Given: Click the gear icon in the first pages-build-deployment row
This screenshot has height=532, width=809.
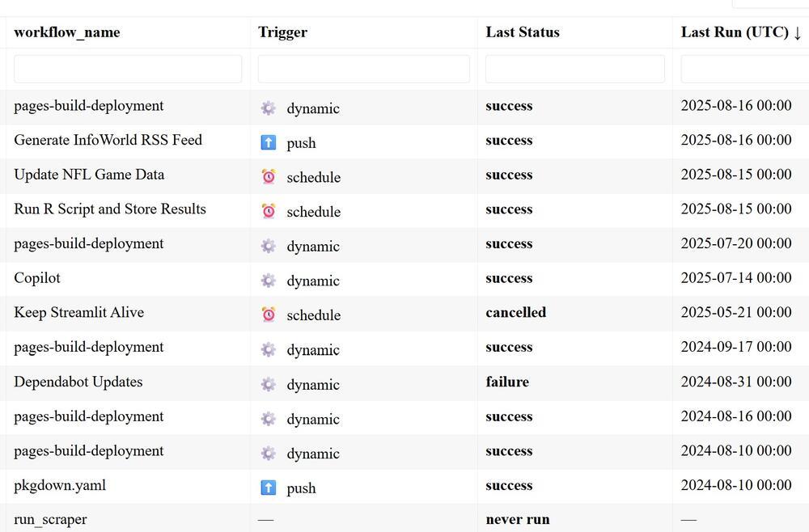Looking at the screenshot, I should pos(269,108).
